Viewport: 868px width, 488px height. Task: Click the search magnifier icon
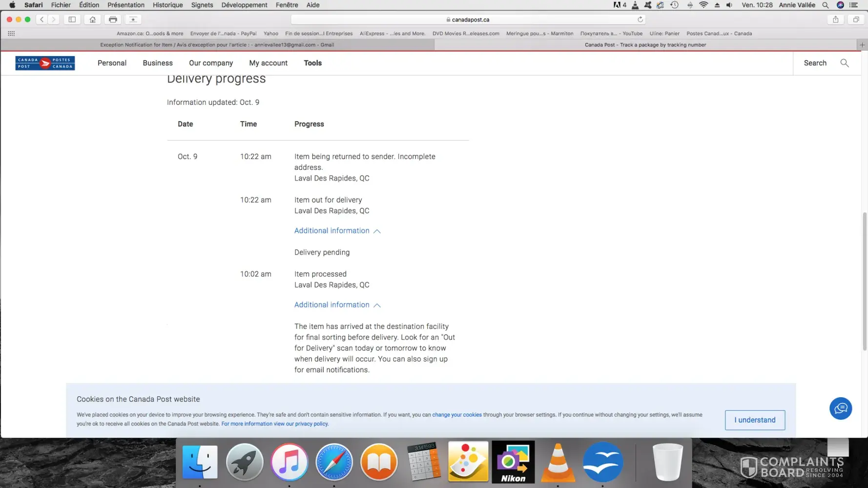pyautogui.click(x=844, y=63)
